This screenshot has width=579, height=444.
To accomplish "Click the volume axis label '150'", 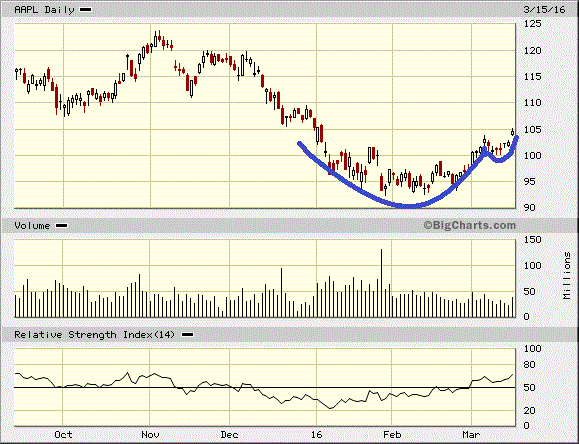I will (x=533, y=240).
